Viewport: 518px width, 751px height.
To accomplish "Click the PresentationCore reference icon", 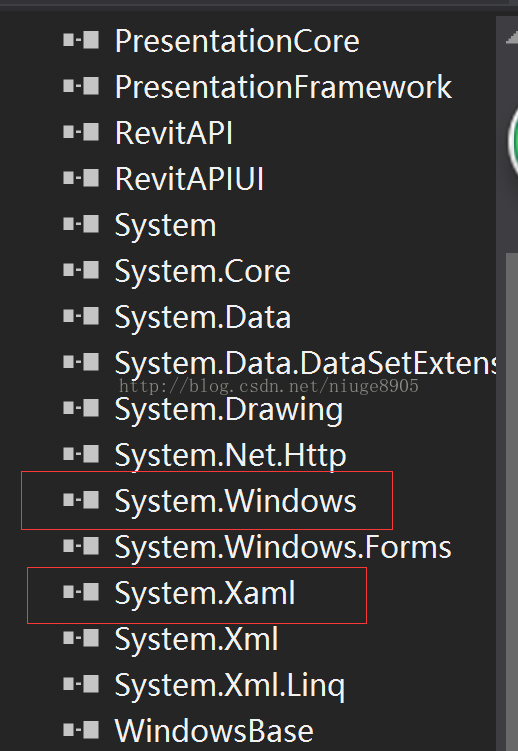I will click(x=81, y=41).
